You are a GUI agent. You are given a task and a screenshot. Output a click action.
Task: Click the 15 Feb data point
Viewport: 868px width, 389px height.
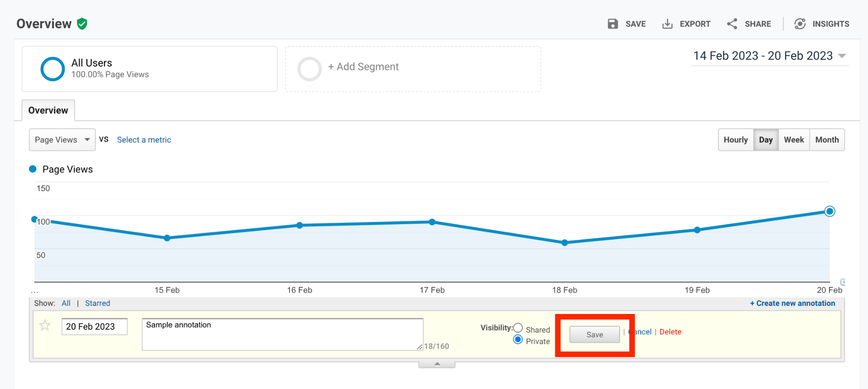coord(167,238)
